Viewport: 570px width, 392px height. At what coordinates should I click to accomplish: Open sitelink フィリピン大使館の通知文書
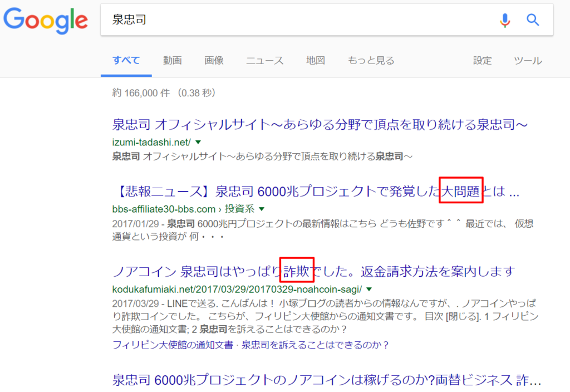(173, 345)
